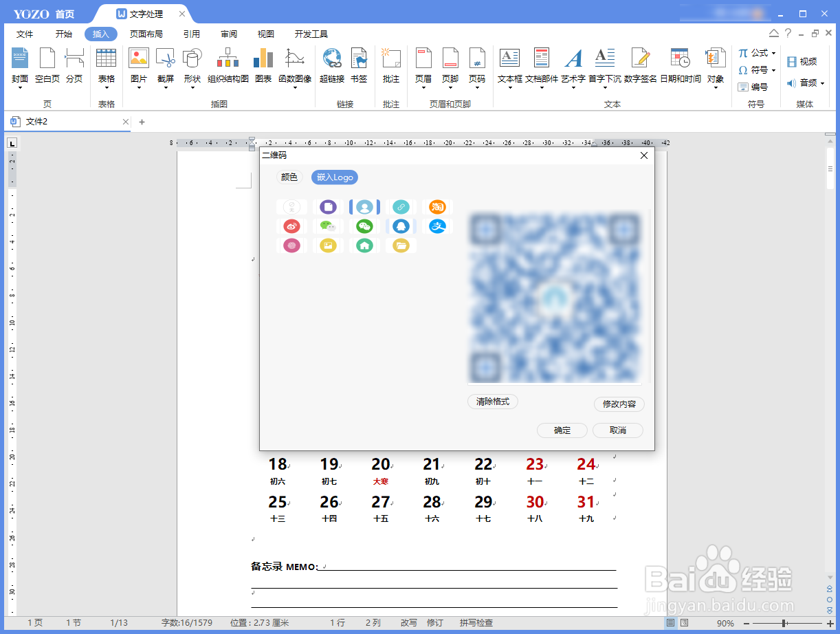Expand the 公式 formula dropdown
The image size is (840, 634).
[x=773, y=53]
